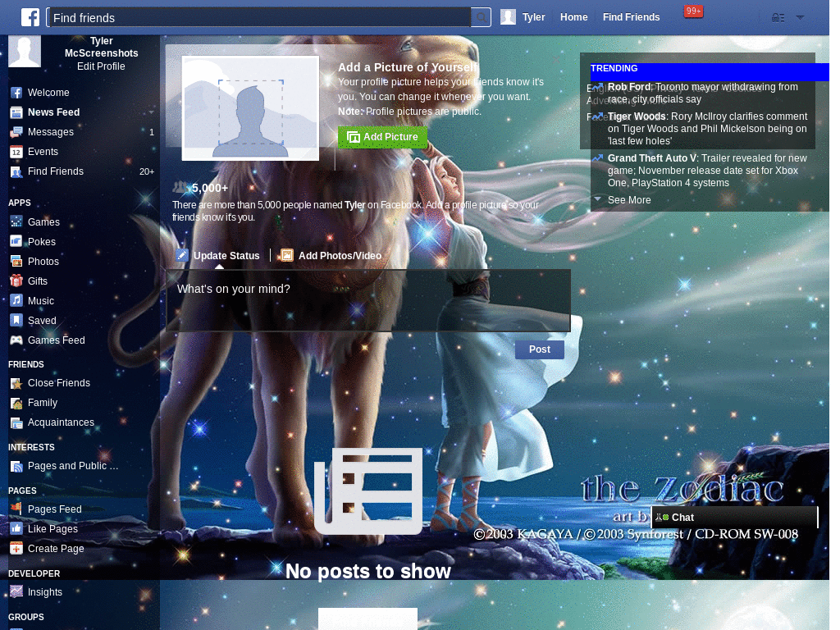Click the profile picture placeholder image
This screenshot has height=630, width=840.
tap(250, 108)
